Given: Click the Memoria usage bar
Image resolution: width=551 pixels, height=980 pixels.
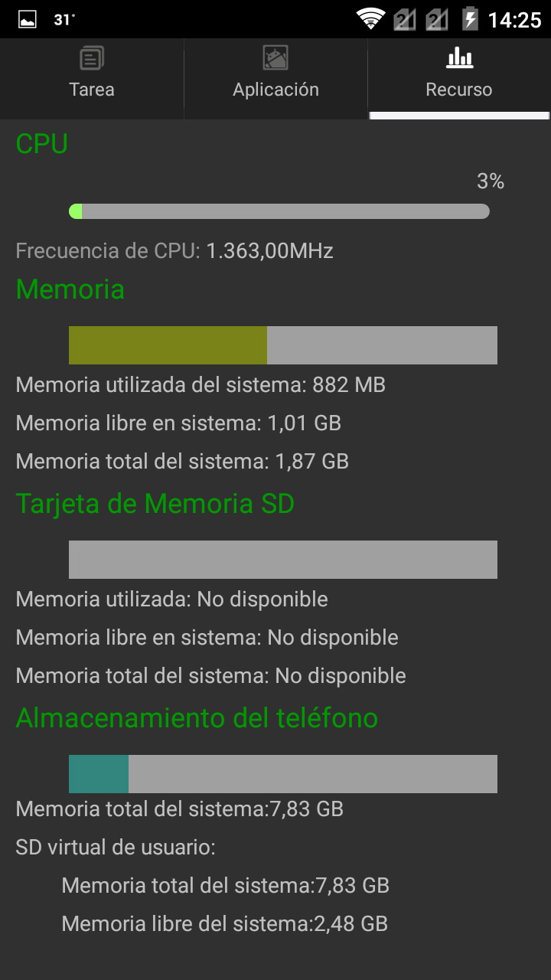Looking at the screenshot, I should click(283, 345).
